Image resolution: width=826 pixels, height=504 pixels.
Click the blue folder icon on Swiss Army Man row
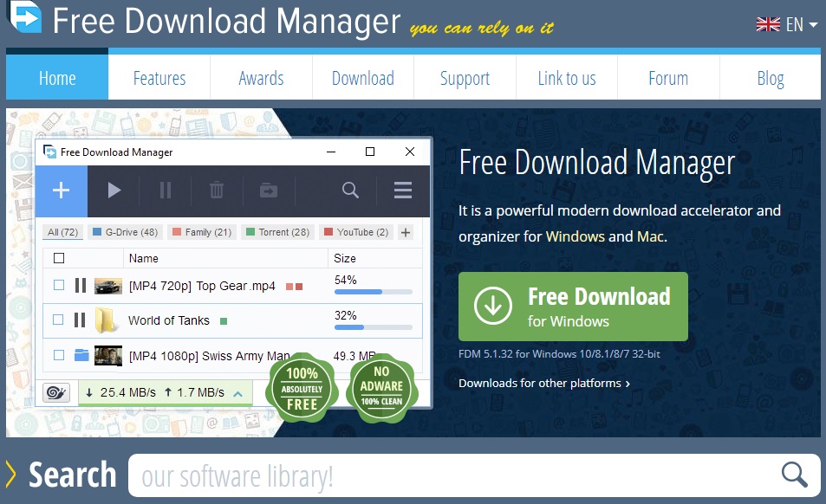click(81, 355)
